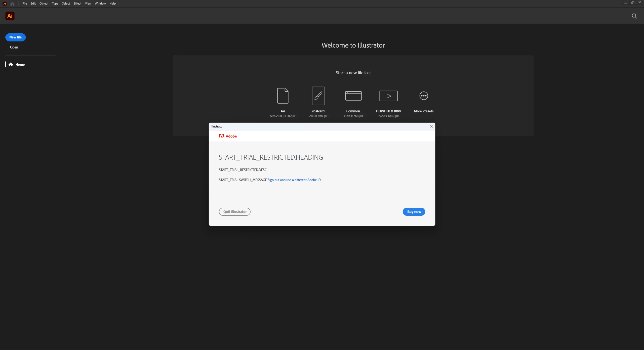The width and height of the screenshot is (644, 350).
Task: Click Sign out and use different Adobe ID
Action: click(x=294, y=180)
